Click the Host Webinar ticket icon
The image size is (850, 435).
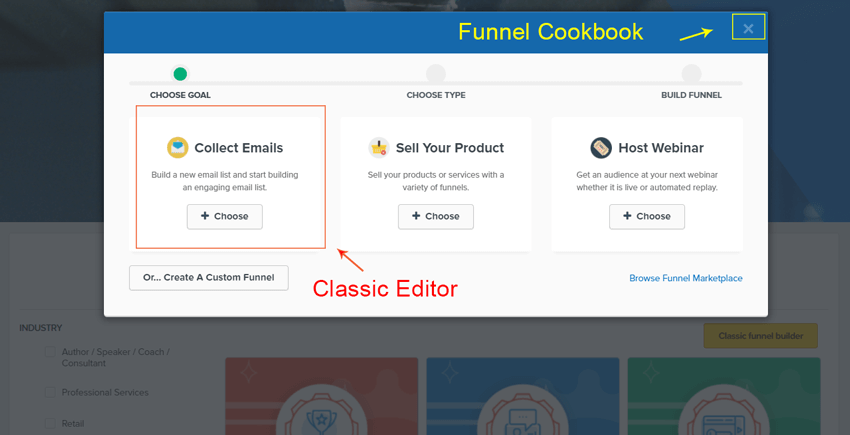601,148
